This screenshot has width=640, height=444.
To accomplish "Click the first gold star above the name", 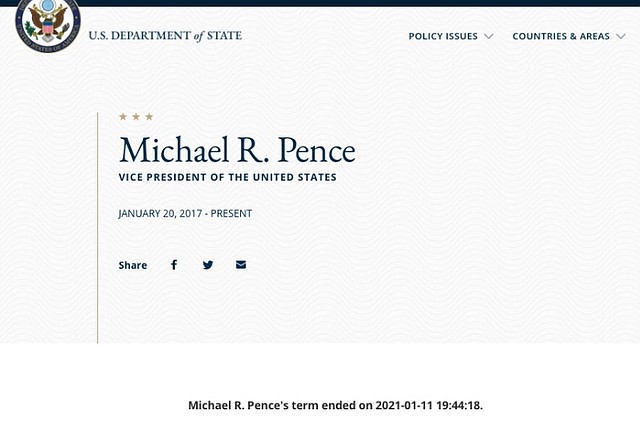I will (x=123, y=117).
